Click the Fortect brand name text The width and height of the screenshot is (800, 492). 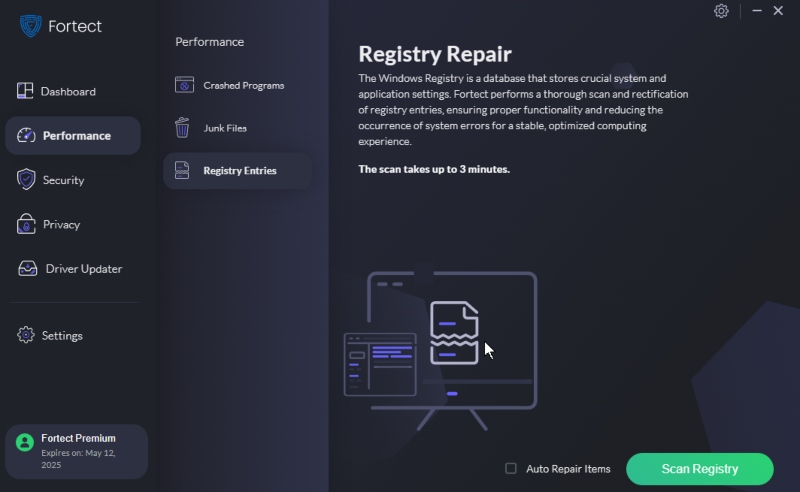(75, 26)
